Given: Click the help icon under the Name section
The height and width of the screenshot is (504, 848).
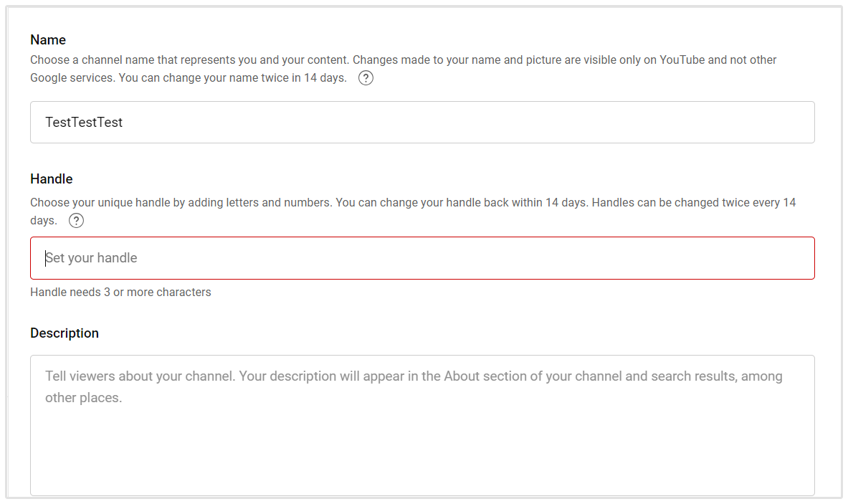Looking at the screenshot, I should (366, 77).
